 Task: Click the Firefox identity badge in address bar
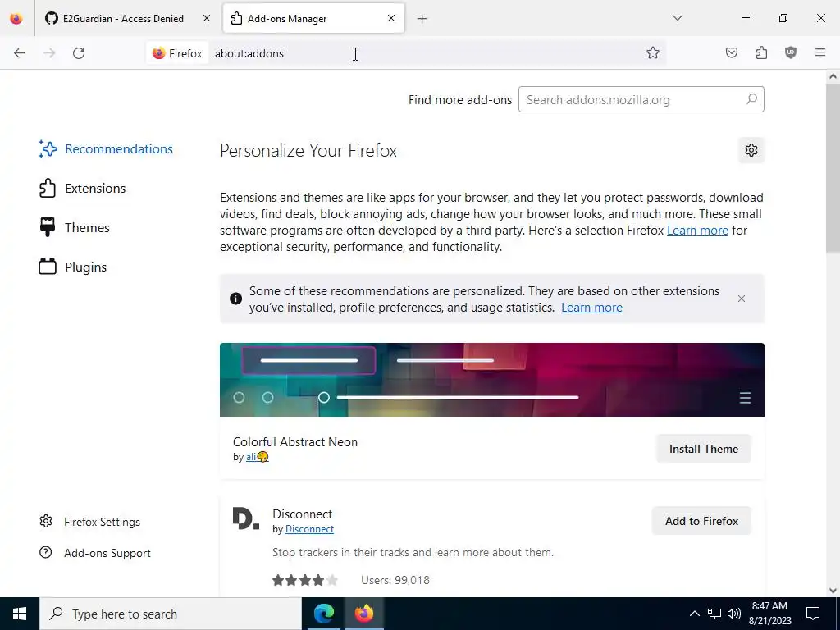(177, 53)
